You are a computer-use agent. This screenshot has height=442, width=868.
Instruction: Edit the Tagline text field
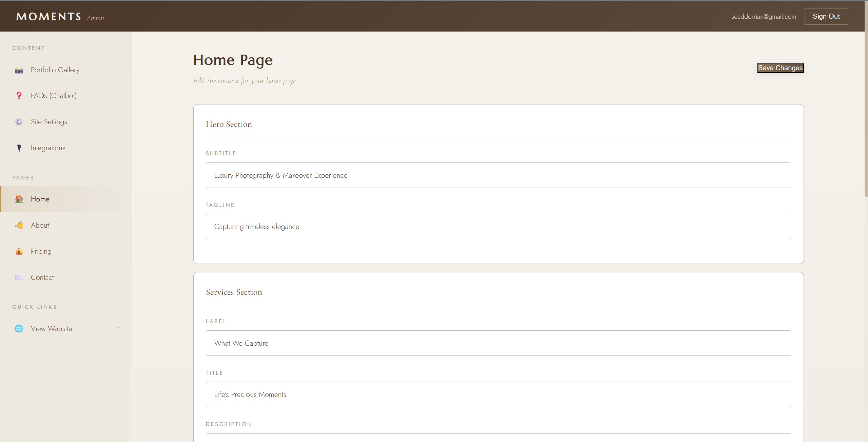(x=498, y=227)
